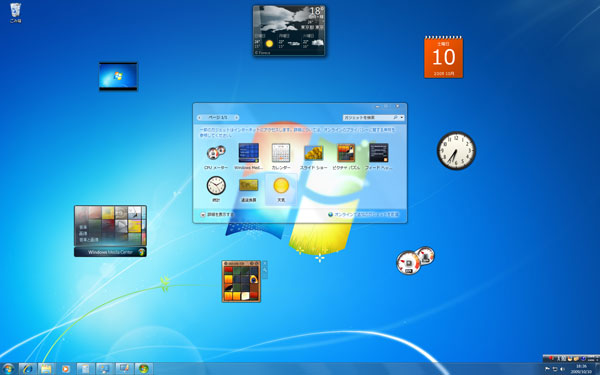
Task: Click the analog clock gadget on desktop
Action: (456, 150)
